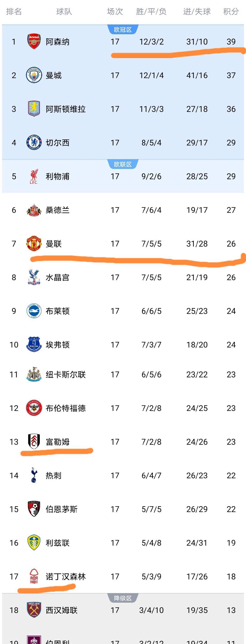The image size is (246, 644).
Task: Open team name 桑德兰
Action: pyautogui.click(x=57, y=210)
